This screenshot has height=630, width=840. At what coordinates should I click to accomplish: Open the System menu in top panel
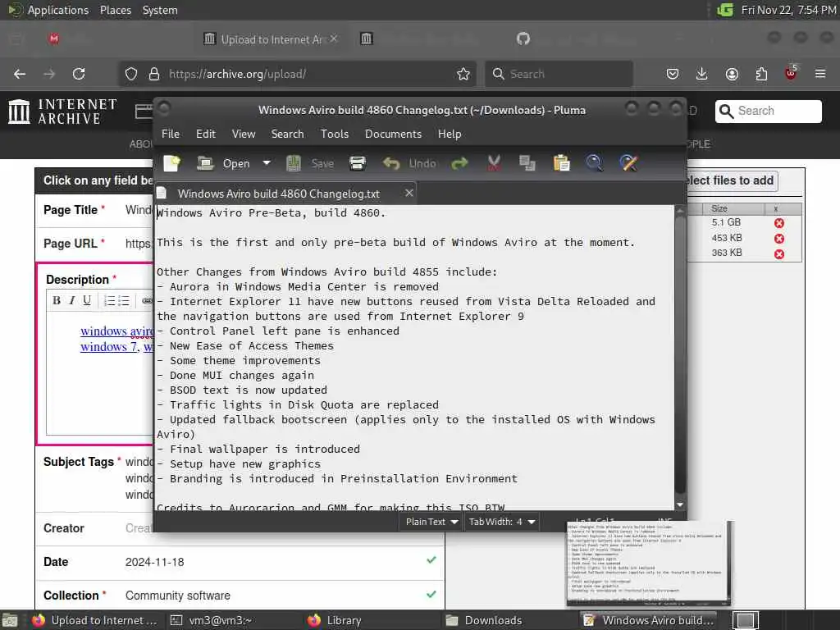(160, 10)
